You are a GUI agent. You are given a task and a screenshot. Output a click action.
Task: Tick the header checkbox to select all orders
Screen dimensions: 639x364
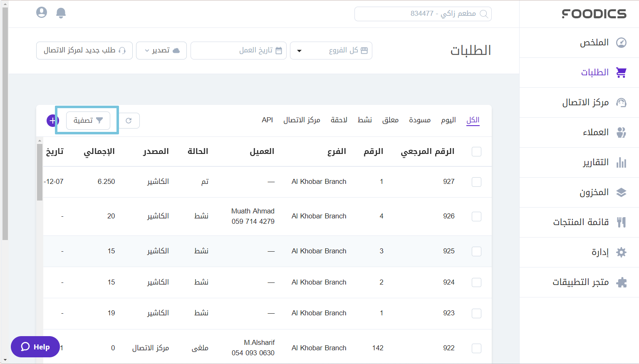coord(476,152)
